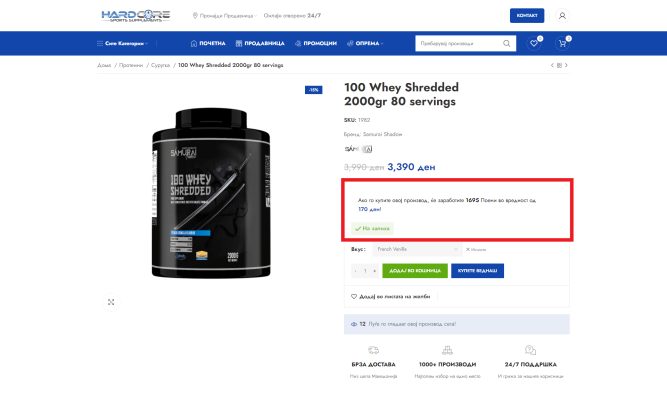The height and width of the screenshot is (400, 667).
Task: Click the Hardcore Sports Supplements logo
Action: 136,16
